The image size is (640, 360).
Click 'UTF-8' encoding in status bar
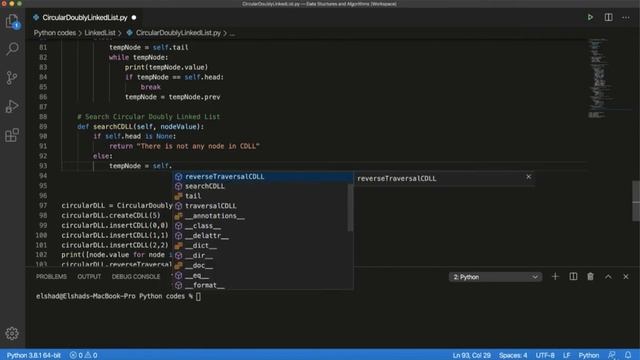545,355
